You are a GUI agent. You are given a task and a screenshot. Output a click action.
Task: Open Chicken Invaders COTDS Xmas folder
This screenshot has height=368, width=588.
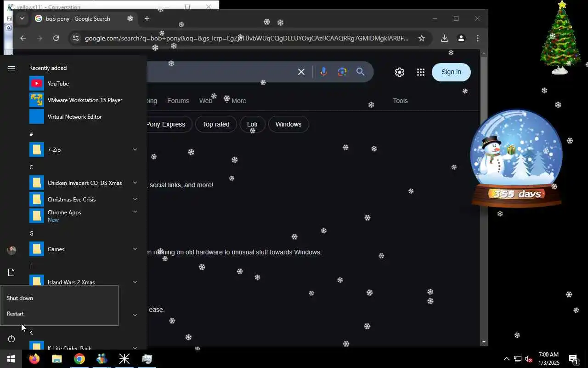(83, 183)
